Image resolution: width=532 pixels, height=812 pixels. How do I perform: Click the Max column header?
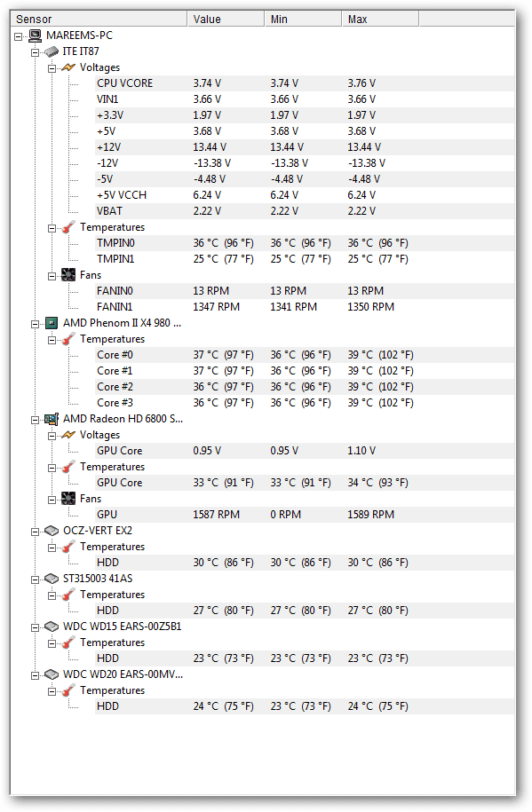[x=380, y=20]
